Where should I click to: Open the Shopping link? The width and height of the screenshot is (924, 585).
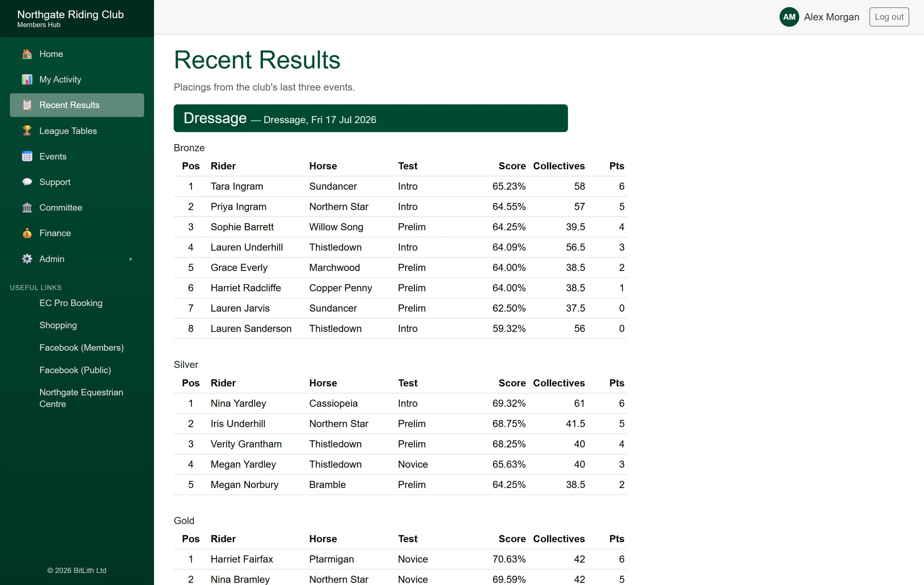pyautogui.click(x=58, y=326)
